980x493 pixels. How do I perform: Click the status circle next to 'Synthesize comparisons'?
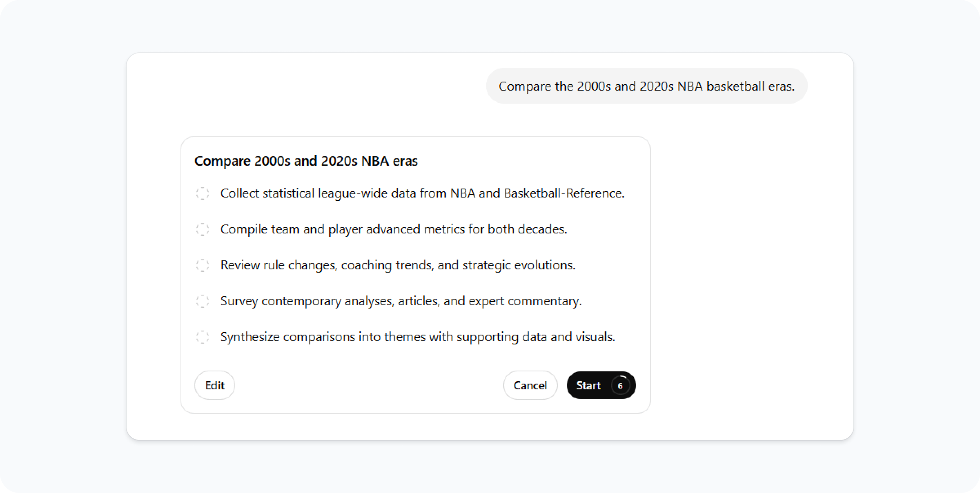203,337
